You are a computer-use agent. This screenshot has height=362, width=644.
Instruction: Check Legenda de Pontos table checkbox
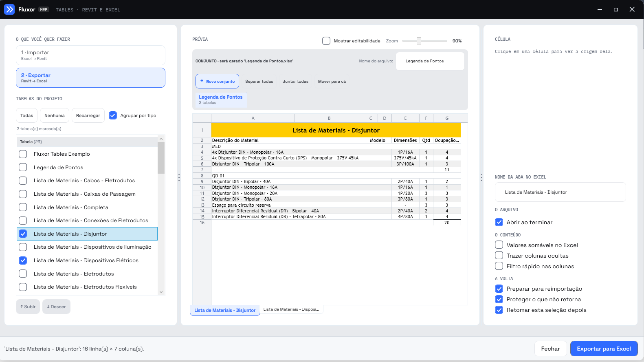click(x=23, y=167)
